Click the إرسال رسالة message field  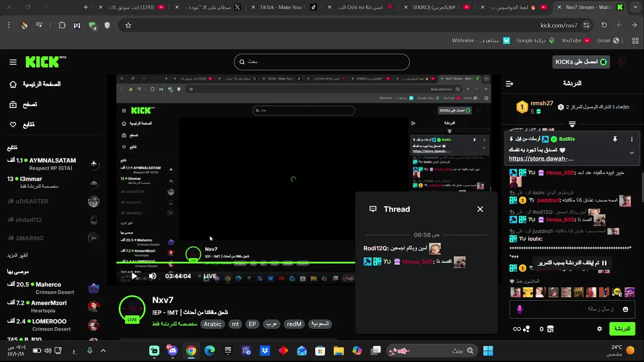click(573, 309)
